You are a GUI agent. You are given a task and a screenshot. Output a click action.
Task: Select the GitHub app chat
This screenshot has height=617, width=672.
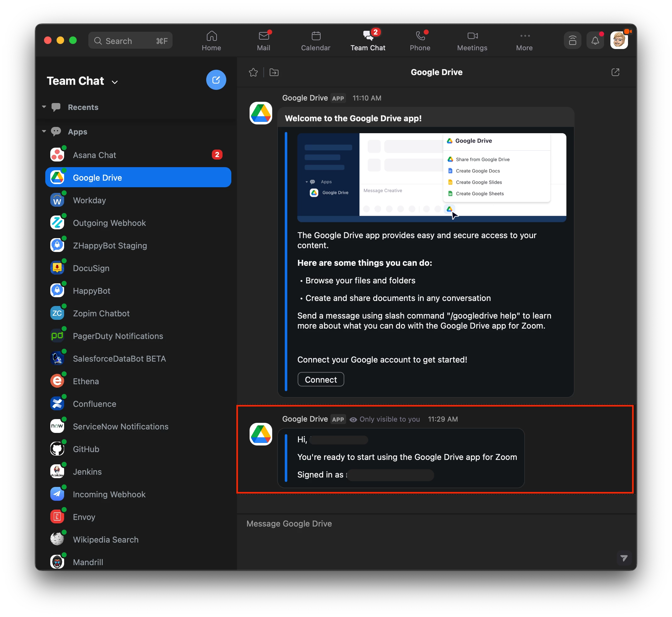tap(86, 449)
